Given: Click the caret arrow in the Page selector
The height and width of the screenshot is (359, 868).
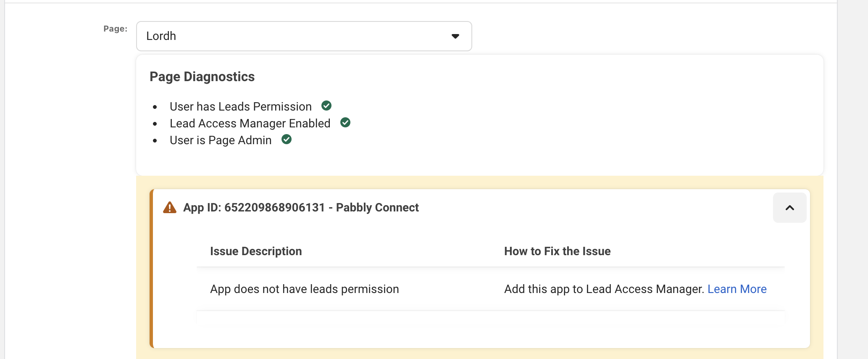Looking at the screenshot, I should click(x=455, y=36).
